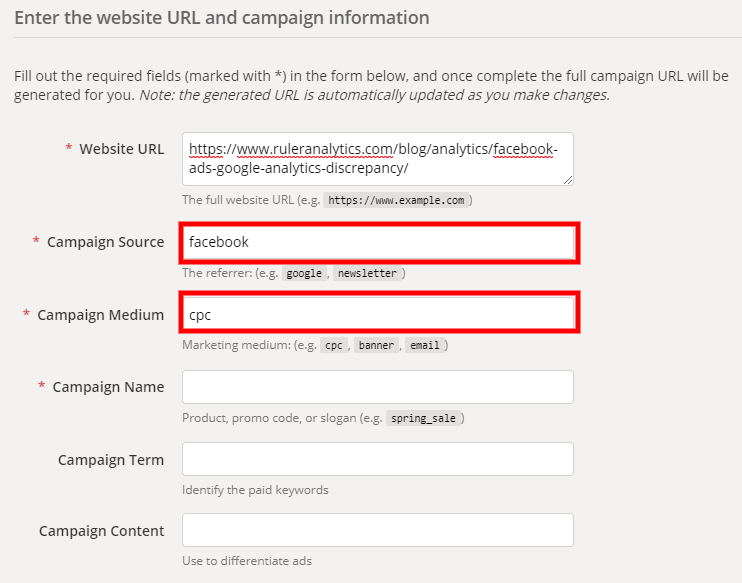The height and width of the screenshot is (583, 742).
Task: Click the banner example chip
Action: pyautogui.click(x=376, y=346)
